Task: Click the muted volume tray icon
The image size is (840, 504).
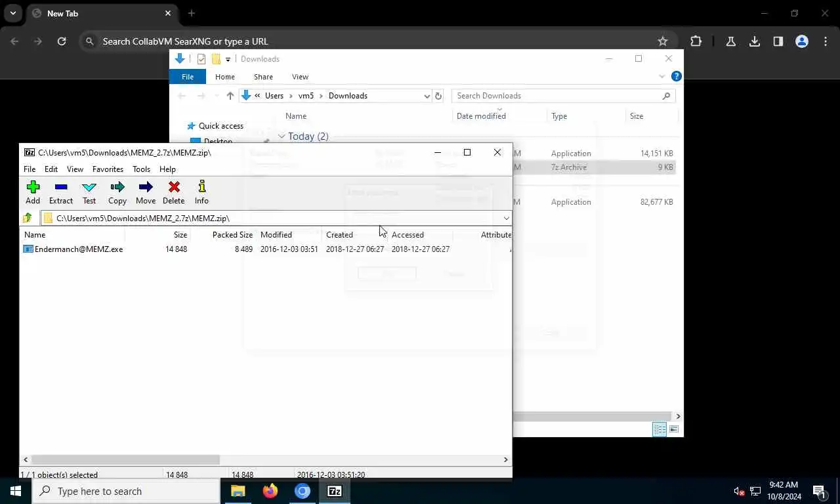Action: pyautogui.click(x=739, y=492)
